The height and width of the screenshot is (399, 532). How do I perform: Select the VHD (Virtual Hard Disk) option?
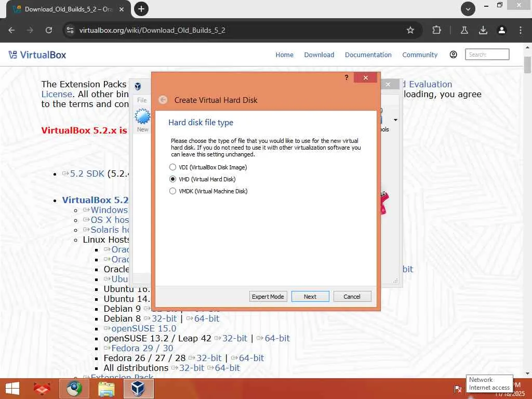pos(202,179)
